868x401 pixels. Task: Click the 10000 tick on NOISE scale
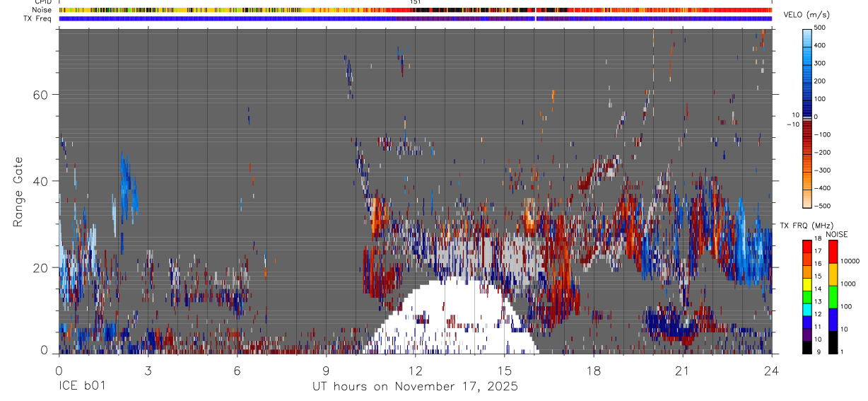pyautogui.click(x=850, y=262)
